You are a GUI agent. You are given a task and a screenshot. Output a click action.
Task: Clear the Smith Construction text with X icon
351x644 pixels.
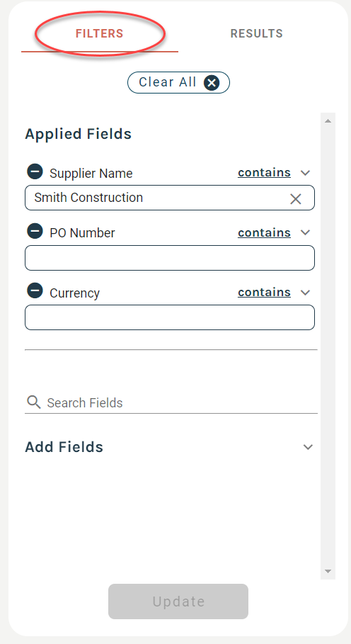(x=296, y=199)
